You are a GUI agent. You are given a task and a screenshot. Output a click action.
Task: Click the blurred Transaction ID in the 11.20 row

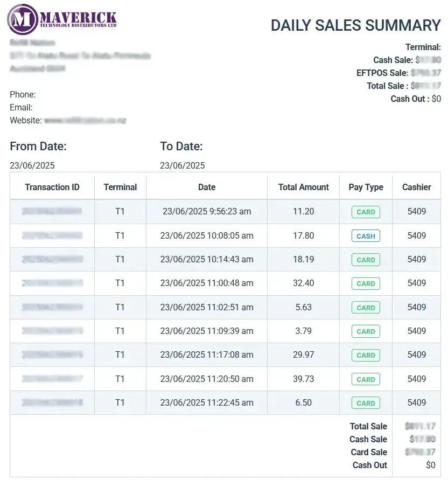[x=52, y=212]
